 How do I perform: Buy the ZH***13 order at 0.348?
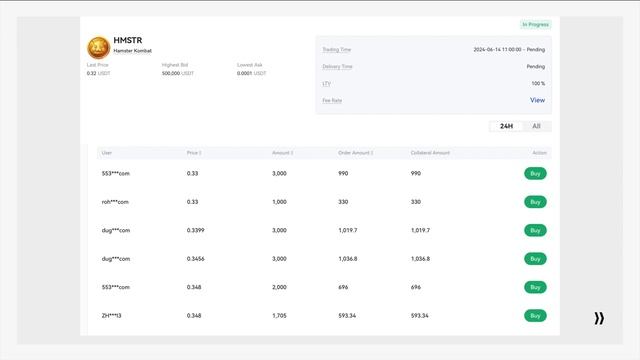pyautogui.click(x=535, y=316)
